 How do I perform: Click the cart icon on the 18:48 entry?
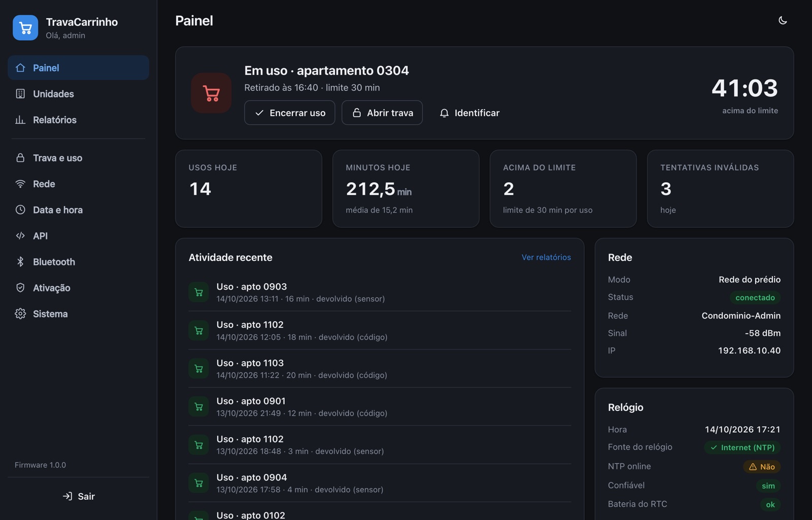pos(198,445)
